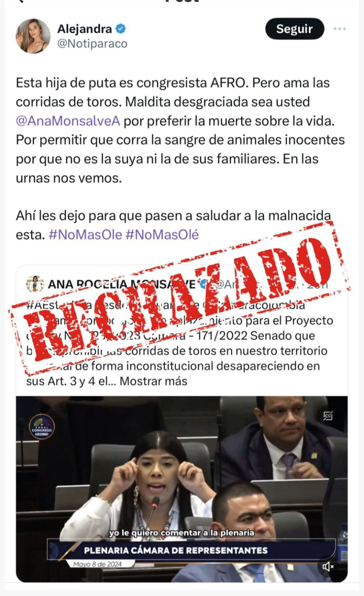
Task: Click Alejandra display name in header
Action: [85, 29]
